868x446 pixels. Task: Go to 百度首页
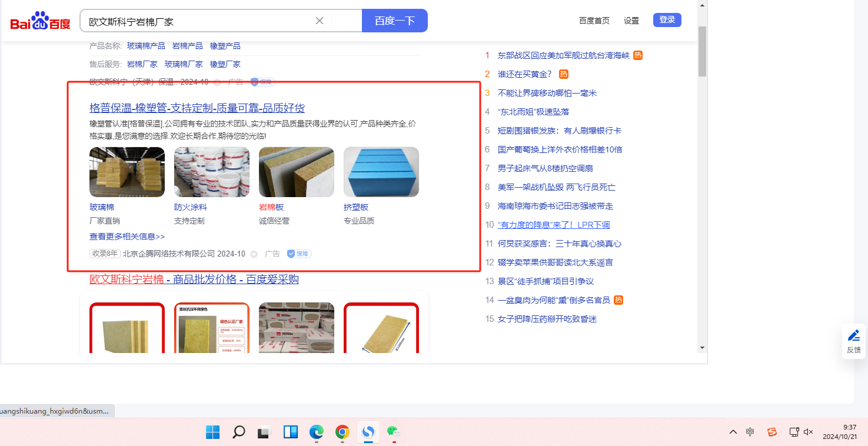point(594,21)
